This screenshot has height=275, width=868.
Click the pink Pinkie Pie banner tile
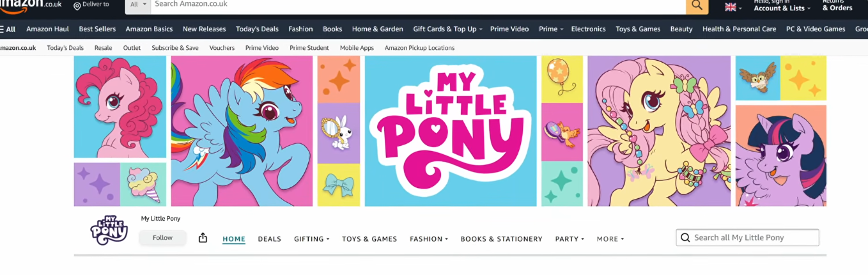(120, 107)
